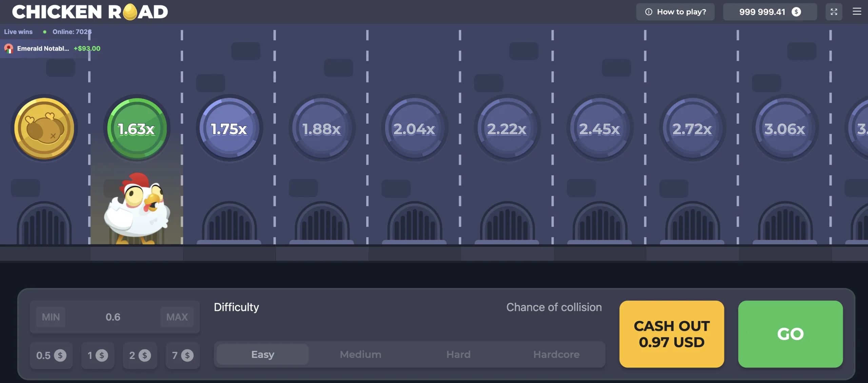Choose the 7 $ quick bet
This screenshot has height=383, width=868.
(x=183, y=355)
